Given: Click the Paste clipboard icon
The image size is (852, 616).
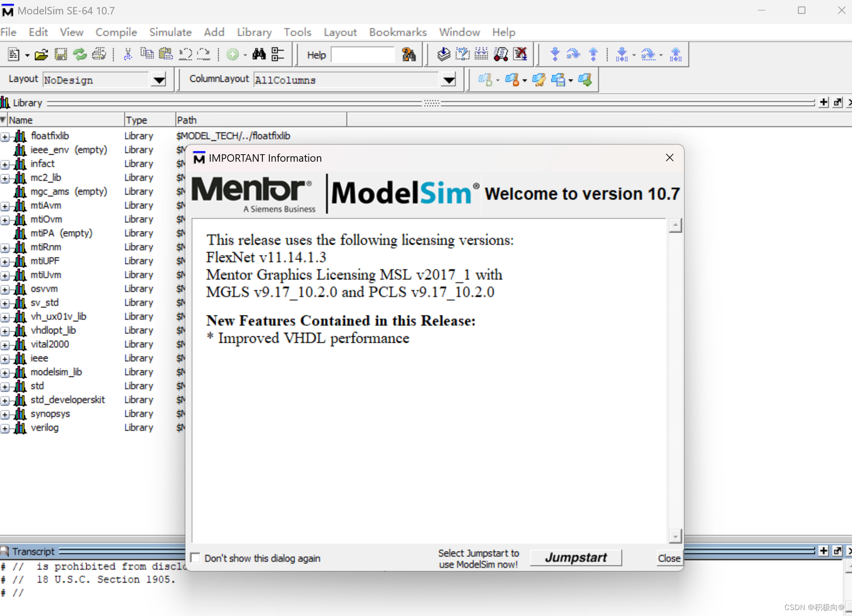Looking at the screenshot, I should click(x=166, y=55).
